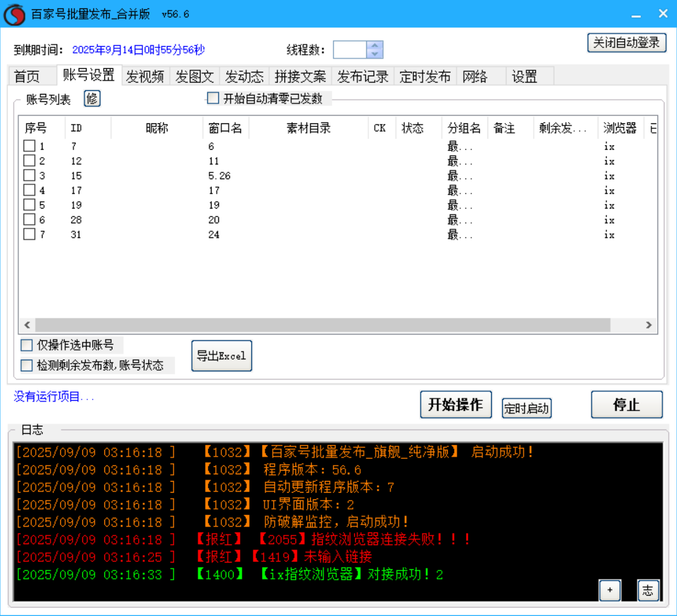
Task: Open the 定时发布 tab
Action: (x=425, y=76)
